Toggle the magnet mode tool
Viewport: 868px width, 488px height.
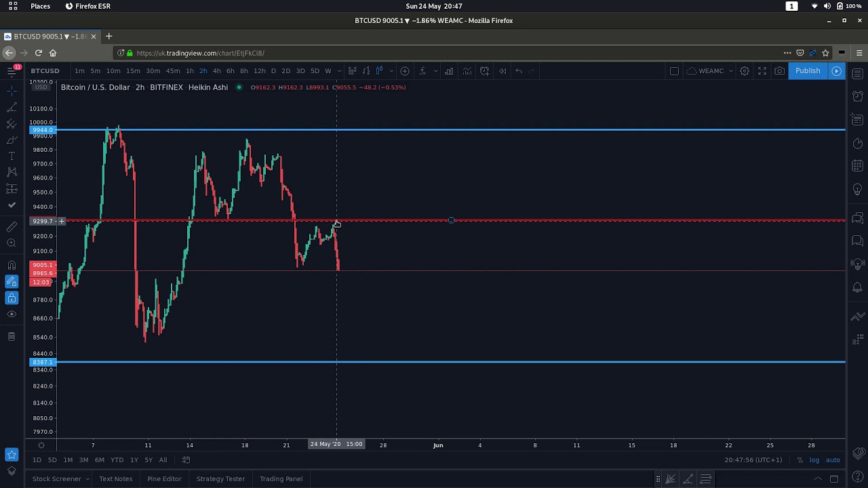(12, 265)
